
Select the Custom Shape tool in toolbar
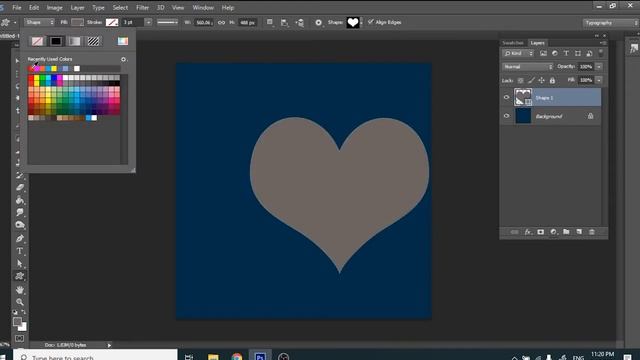point(20,276)
